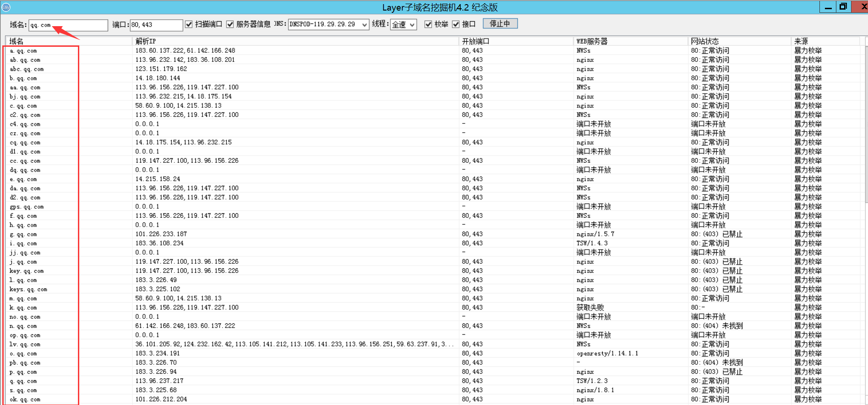This screenshot has height=405, width=868.
Task: Toggle the 扫描端口 checkbox
Action: (189, 24)
